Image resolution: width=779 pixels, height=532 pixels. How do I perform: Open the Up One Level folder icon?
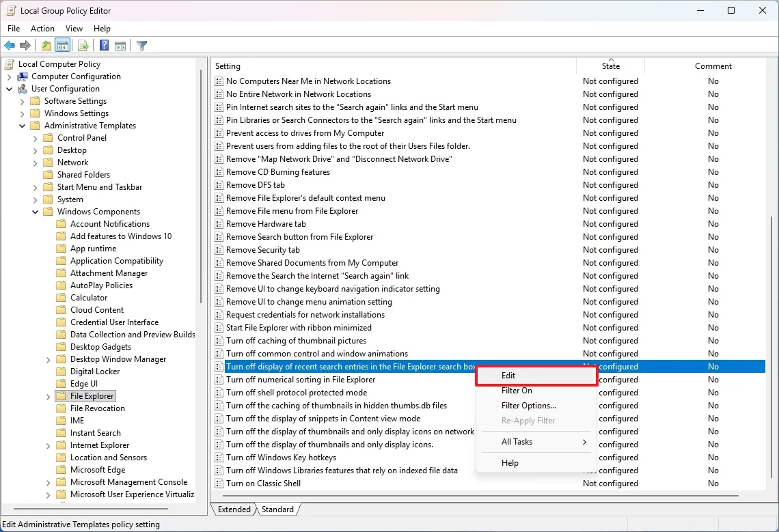pos(45,45)
